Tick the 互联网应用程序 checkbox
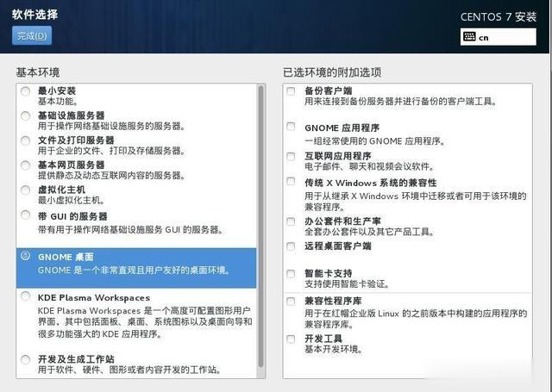The height and width of the screenshot is (392, 552). pyautogui.click(x=291, y=156)
